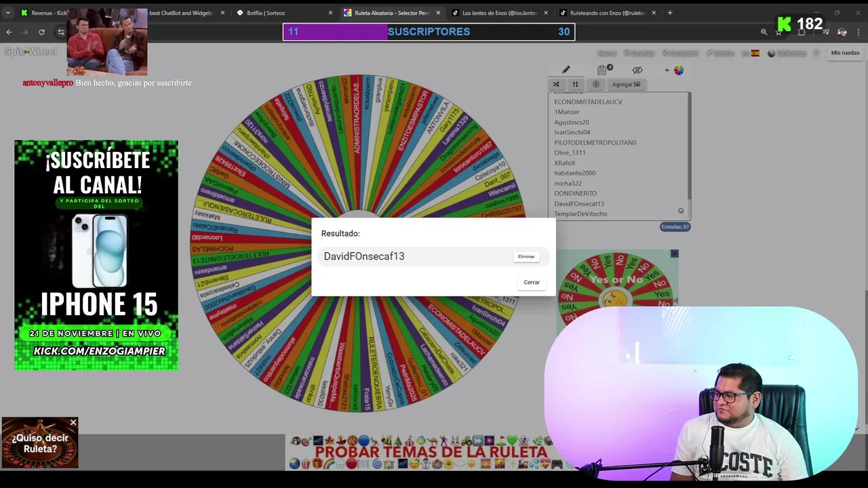Click the SUSCRIPTORES progress bar

coord(429,32)
